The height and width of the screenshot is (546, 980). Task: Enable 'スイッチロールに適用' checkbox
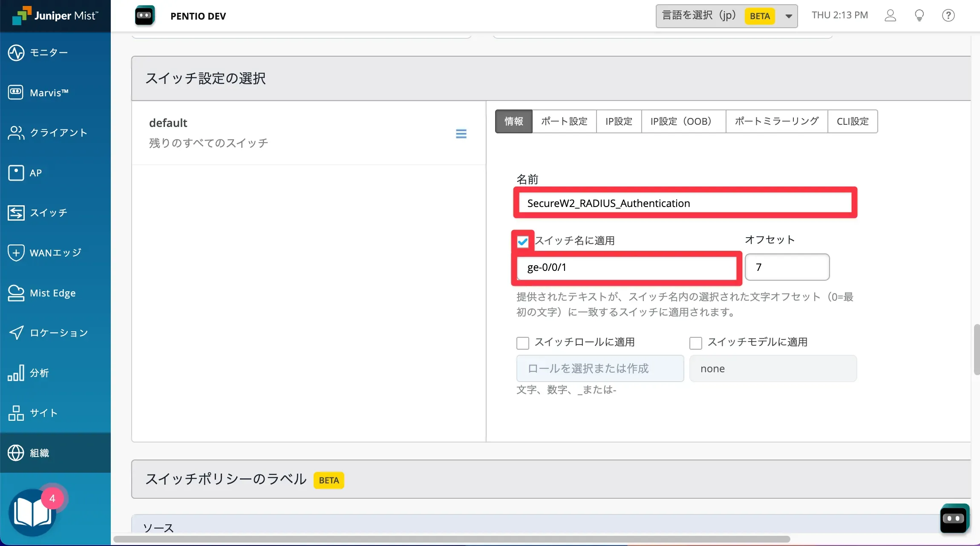tap(523, 343)
